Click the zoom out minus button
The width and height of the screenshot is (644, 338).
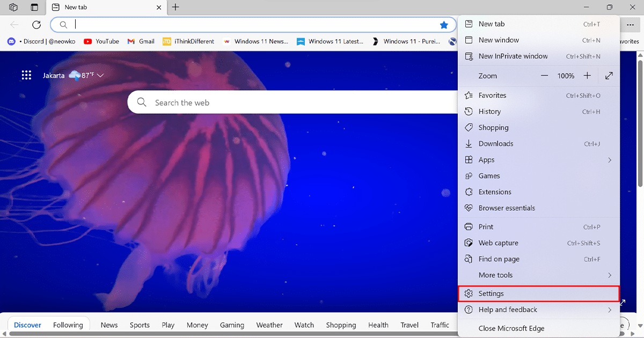545,76
